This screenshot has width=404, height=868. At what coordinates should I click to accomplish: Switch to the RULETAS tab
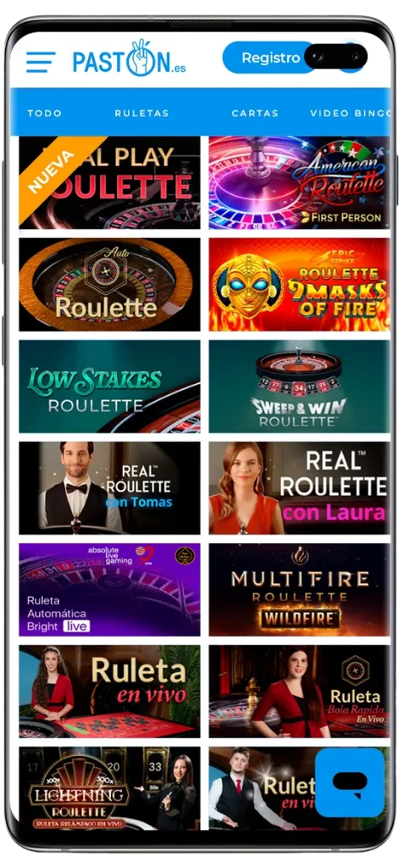click(x=141, y=113)
